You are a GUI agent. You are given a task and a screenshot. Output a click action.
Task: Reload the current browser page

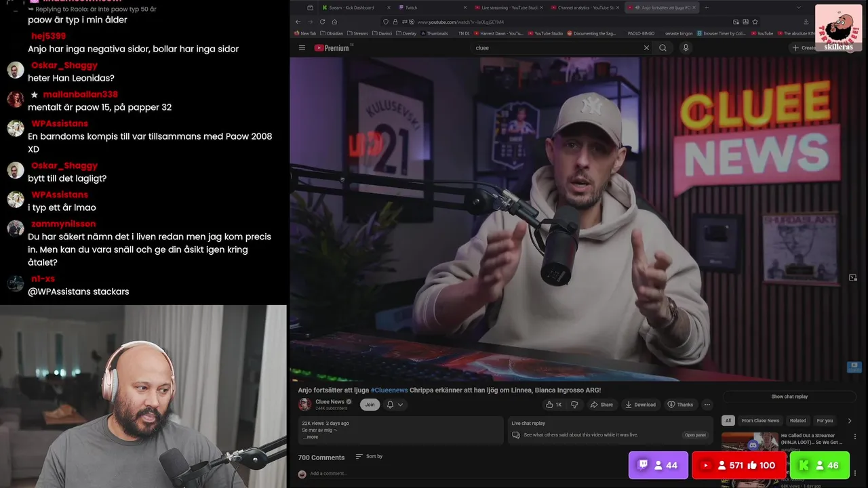coord(322,22)
